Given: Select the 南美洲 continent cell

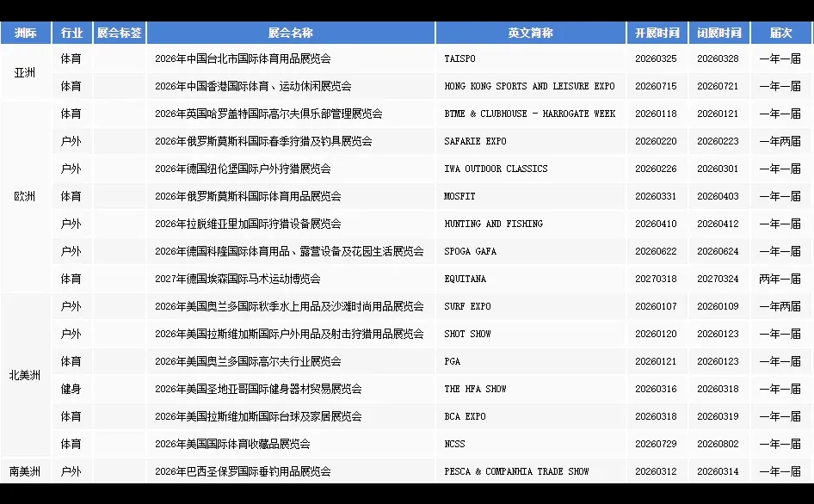Looking at the screenshot, I should [x=25, y=471].
